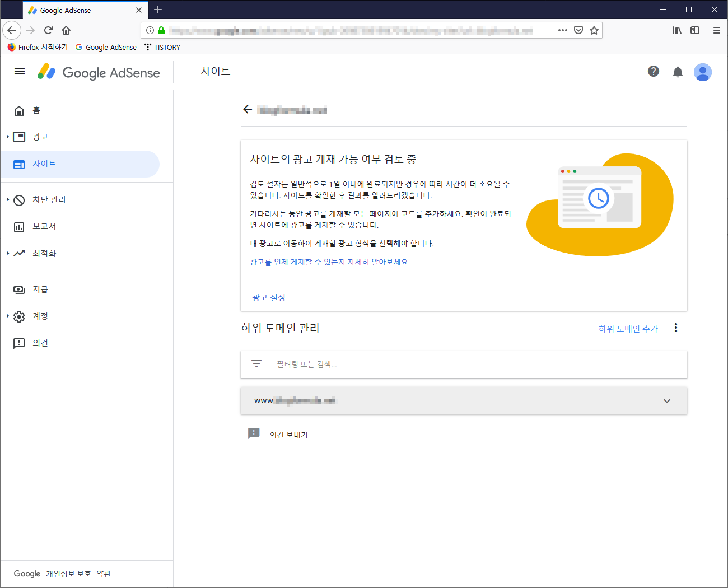Open page actions three-dot menu in address bar
728x588 pixels.
[x=563, y=30]
